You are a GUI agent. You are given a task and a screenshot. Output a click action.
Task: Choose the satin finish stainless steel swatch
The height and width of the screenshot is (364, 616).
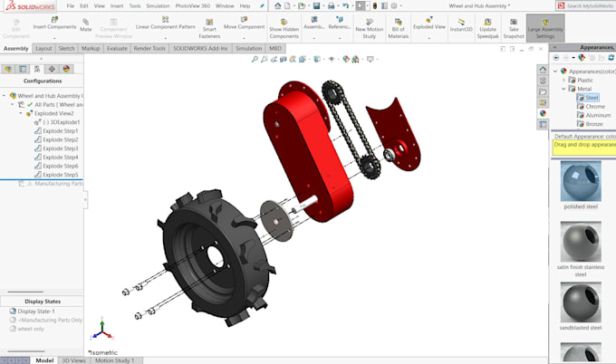tap(581, 242)
